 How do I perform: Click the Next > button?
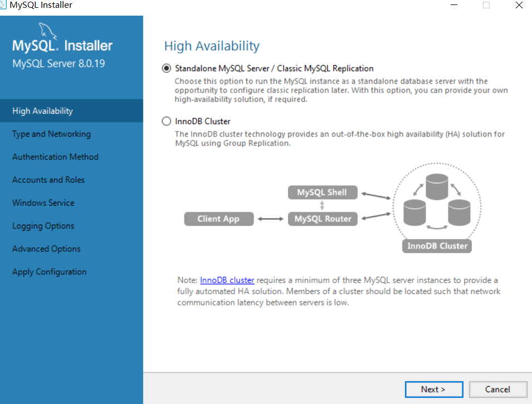[x=433, y=389]
